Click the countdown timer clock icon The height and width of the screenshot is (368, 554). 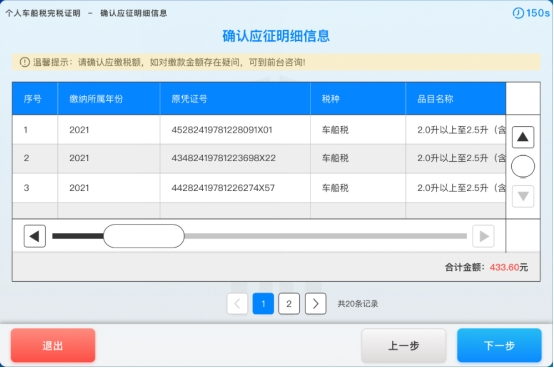518,13
